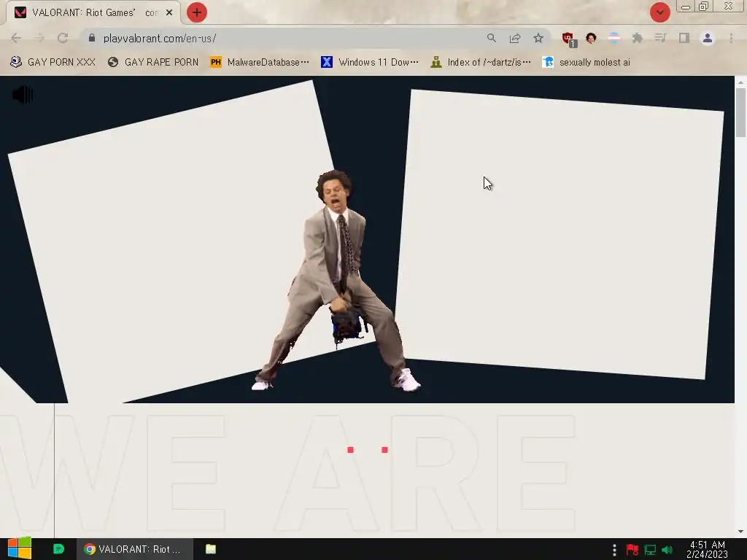Screen dimensions: 747x560
Task: Minimize the Chrome window
Action: click(x=686, y=7)
